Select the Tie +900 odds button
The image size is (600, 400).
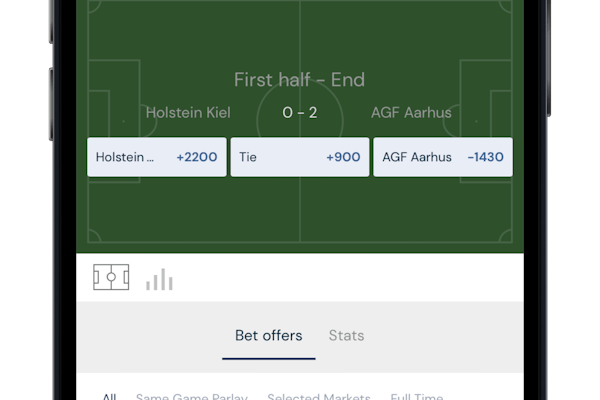300,157
